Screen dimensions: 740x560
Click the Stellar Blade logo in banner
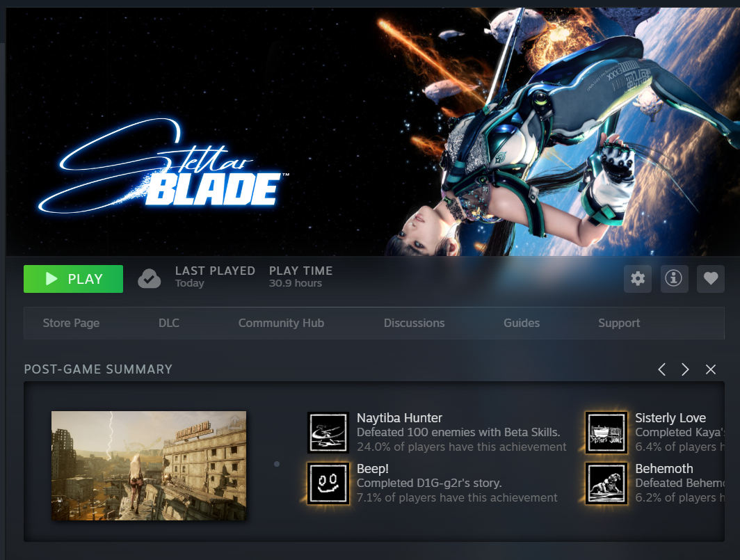click(163, 166)
